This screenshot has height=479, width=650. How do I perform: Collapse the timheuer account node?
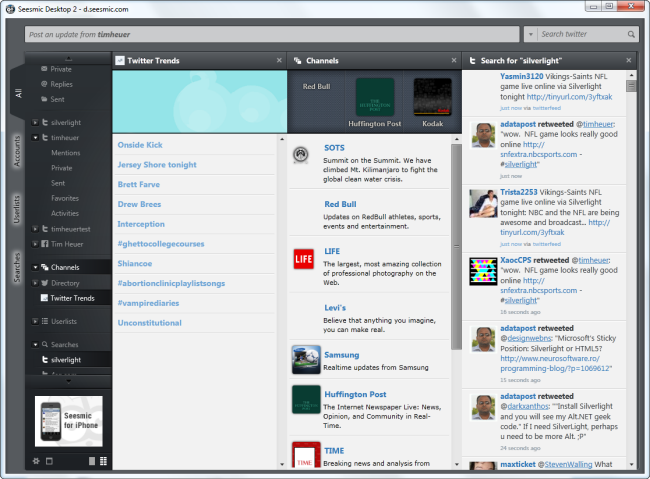tap(35, 137)
